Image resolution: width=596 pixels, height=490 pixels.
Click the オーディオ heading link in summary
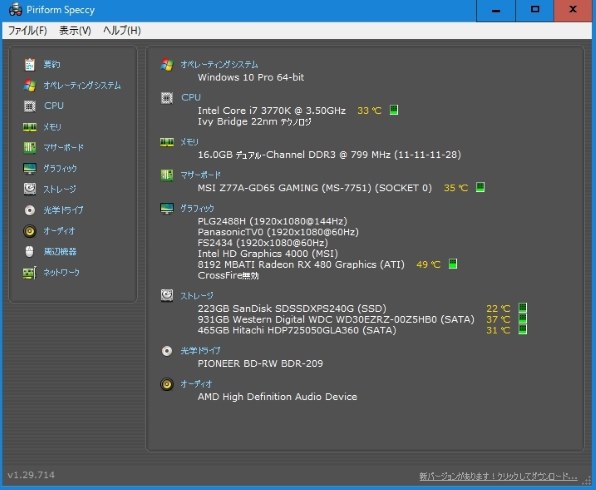tap(196, 384)
